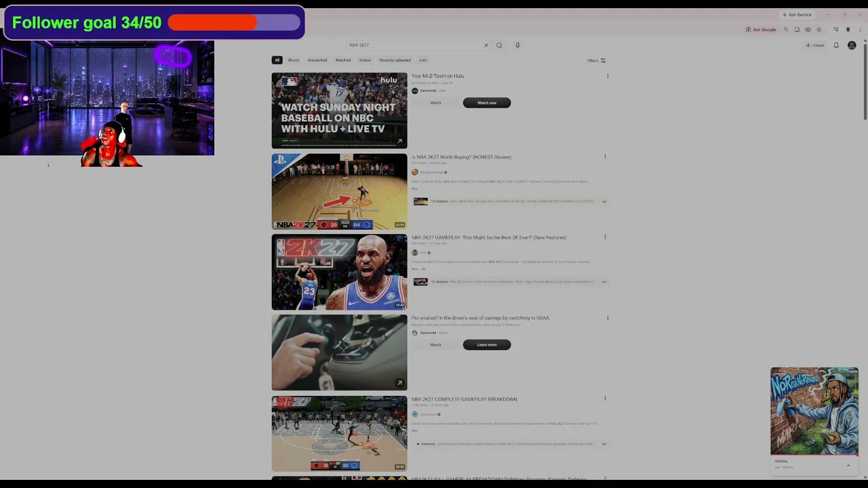Play 'Is NBA 2K27 Worth Buying?' thumbnail
Screen dimensions: 868x488
pos(339,191)
